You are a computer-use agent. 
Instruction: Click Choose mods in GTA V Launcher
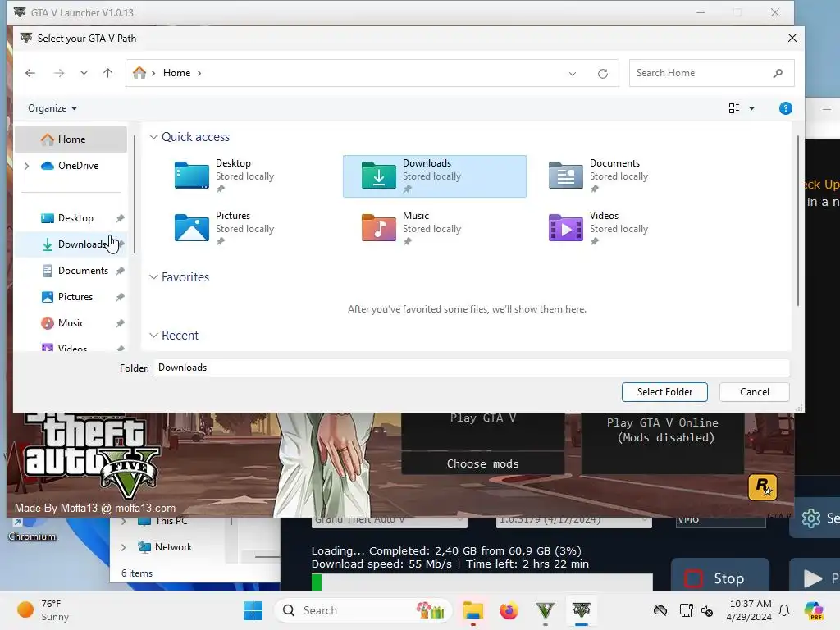pos(482,463)
